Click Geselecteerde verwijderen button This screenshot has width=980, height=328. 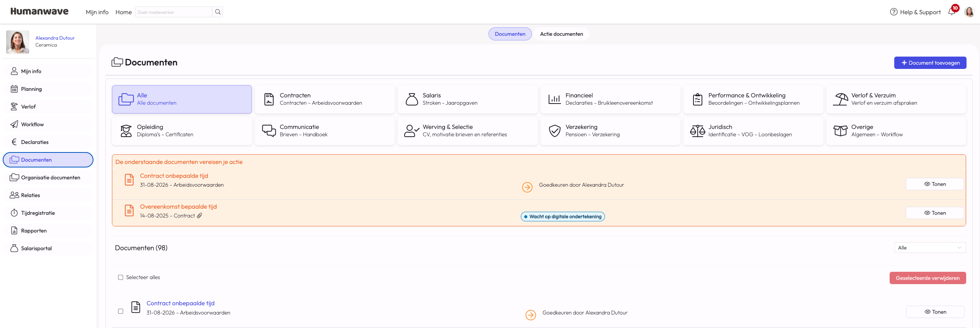[x=928, y=278]
